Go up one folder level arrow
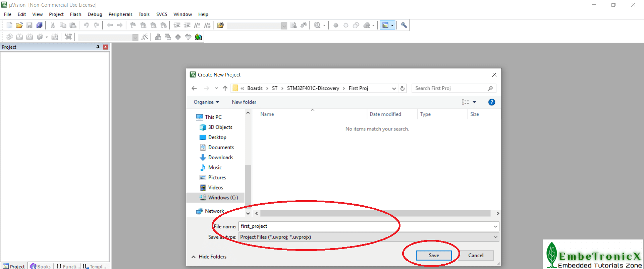This screenshot has width=644, height=269. pyautogui.click(x=225, y=89)
